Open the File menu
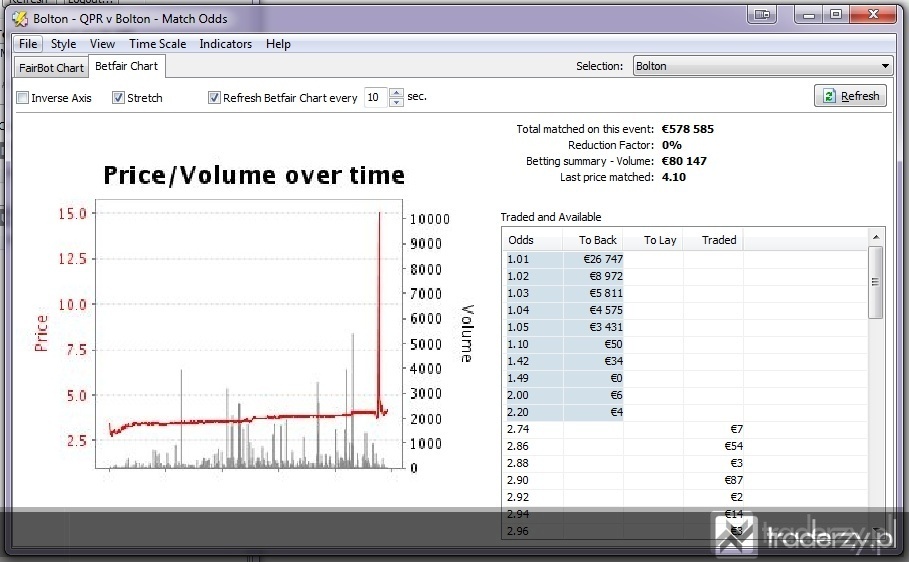This screenshot has width=909, height=562. (x=28, y=43)
